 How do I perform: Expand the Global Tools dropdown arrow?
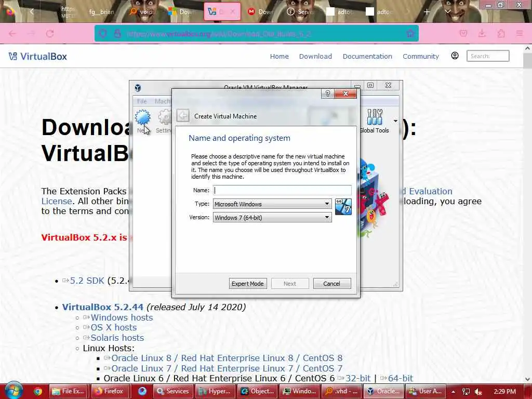click(x=395, y=121)
